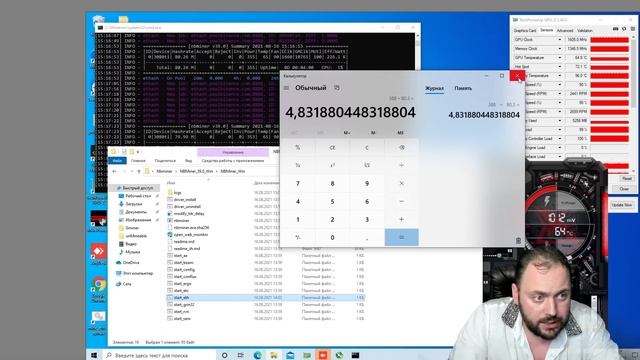Image resolution: width=640 pixels, height=360 pixels.
Task: Open the Graphics Card tab in GPU-Z
Action: pyautogui.click(x=524, y=31)
